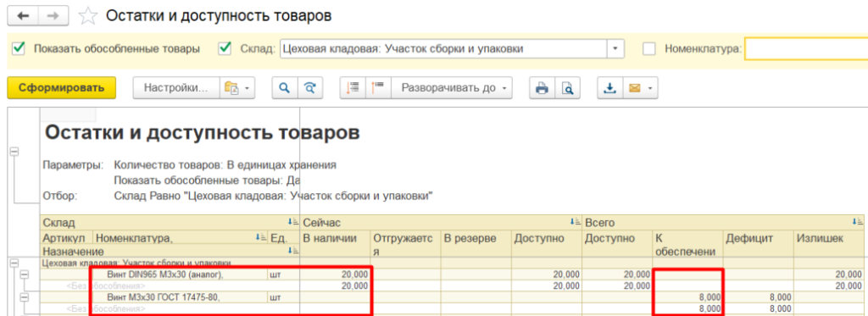
Task: Send report by email envelope icon
Action: point(634,88)
